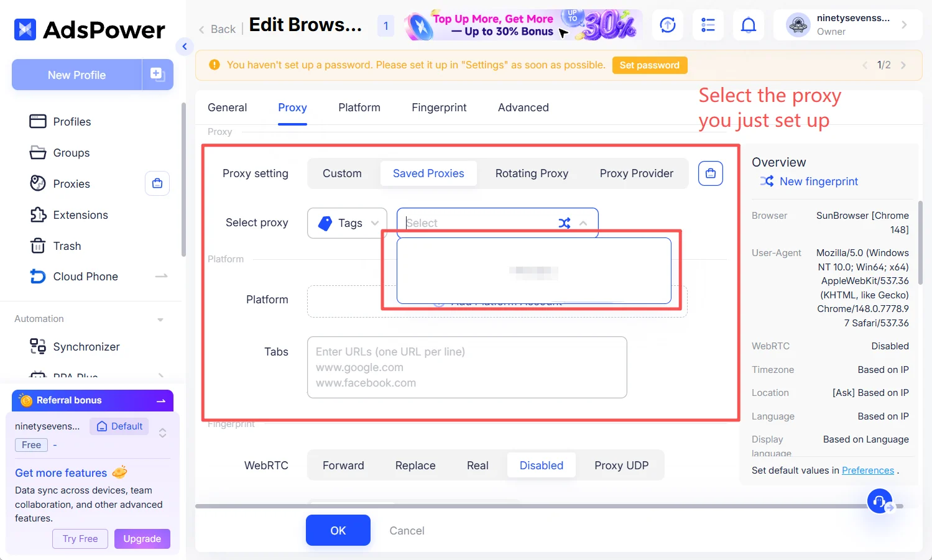Click the proxy store icon beside Proxies

[157, 183]
